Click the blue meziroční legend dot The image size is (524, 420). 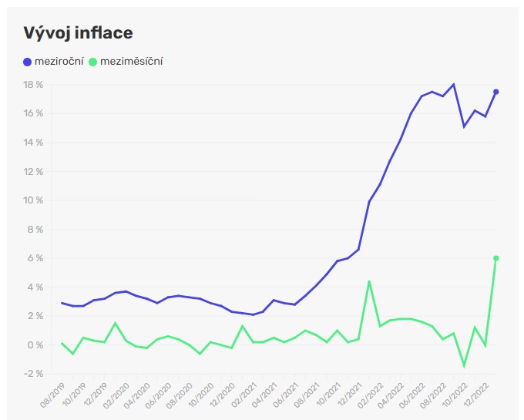tap(29, 61)
